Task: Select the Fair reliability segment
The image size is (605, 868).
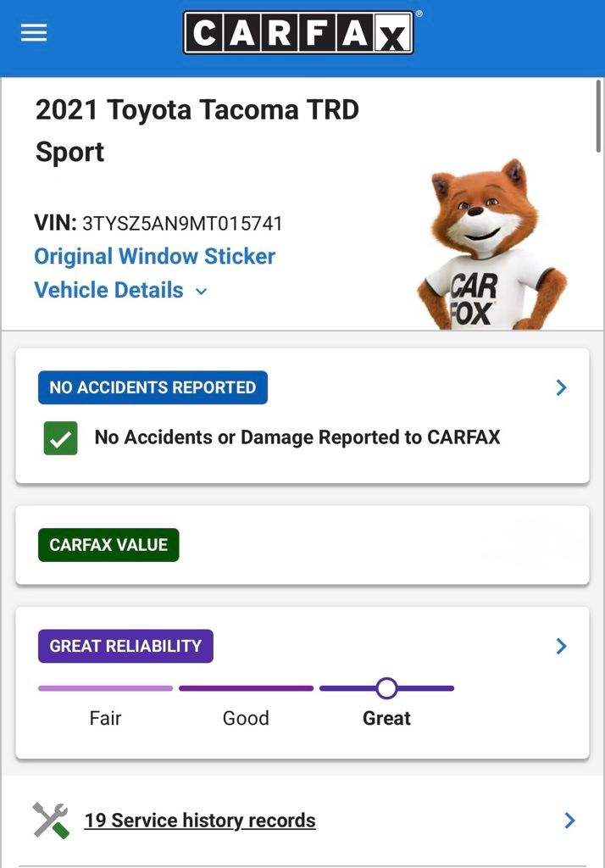Action: click(x=105, y=688)
